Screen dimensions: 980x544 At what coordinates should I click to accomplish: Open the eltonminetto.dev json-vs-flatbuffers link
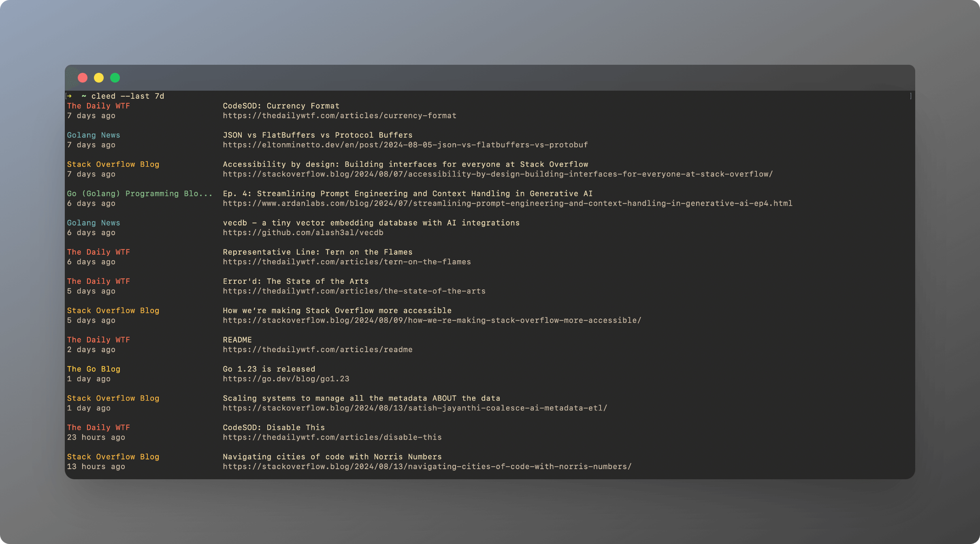405,145
